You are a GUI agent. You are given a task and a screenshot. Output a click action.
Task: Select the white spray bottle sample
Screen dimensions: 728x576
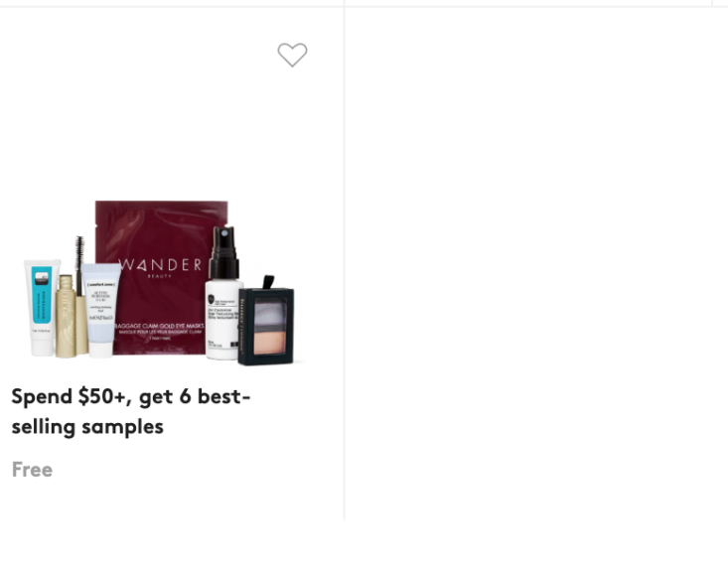pos(223,293)
